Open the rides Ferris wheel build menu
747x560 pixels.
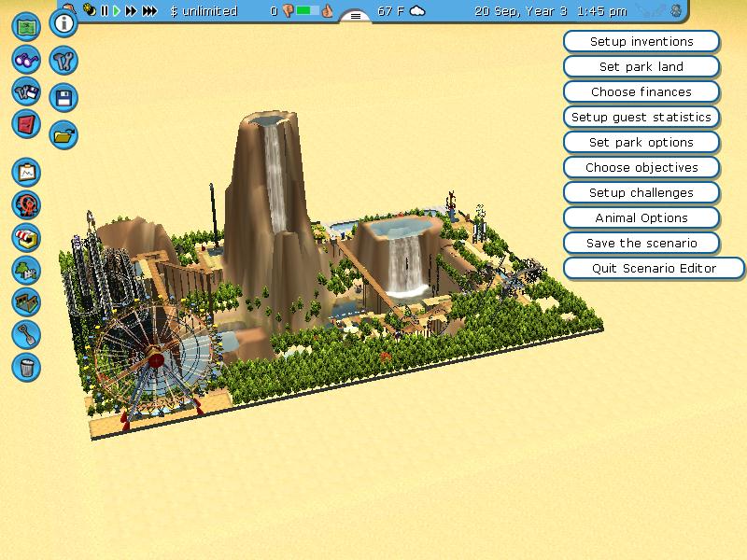click(x=27, y=204)
